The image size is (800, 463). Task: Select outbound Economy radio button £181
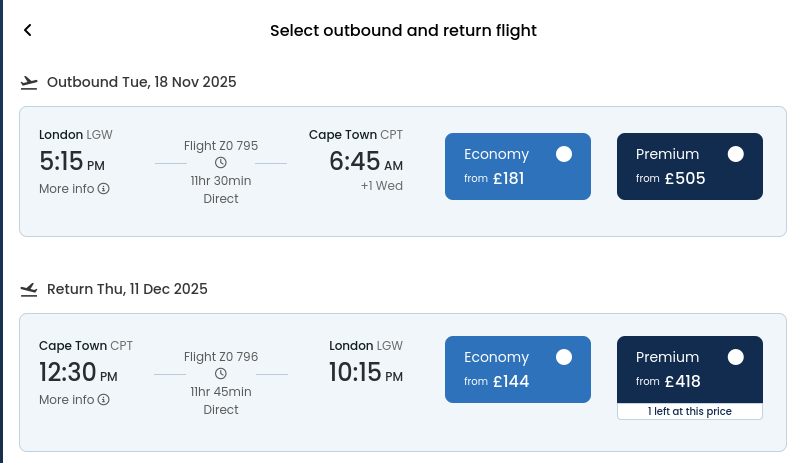tap(564, 154)
